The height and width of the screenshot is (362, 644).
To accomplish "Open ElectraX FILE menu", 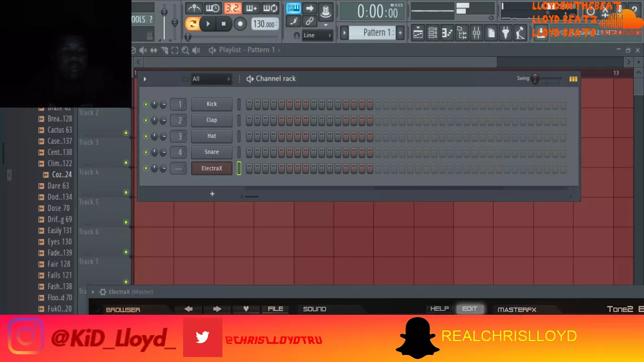I will click(x=276, y=309).
